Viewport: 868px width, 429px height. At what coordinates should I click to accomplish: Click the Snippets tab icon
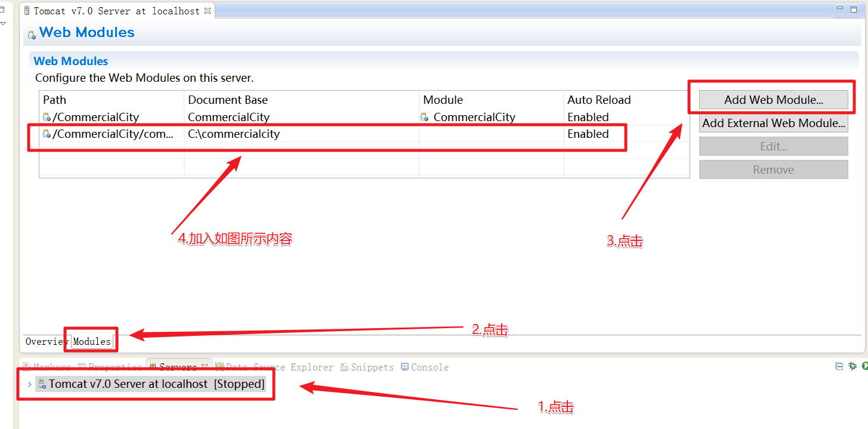pos(345,367)
